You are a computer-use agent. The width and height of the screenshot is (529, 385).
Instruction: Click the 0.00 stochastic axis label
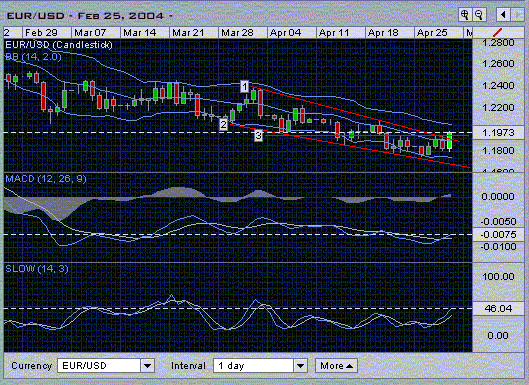[x=498, y=336]
